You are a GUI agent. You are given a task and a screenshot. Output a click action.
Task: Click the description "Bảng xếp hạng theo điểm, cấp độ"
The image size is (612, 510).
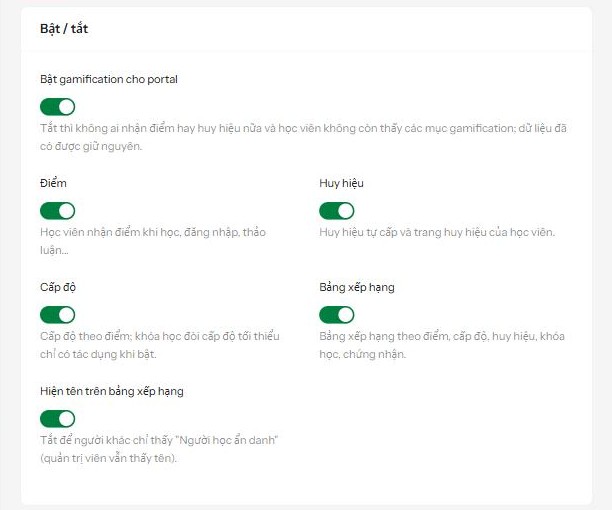click(x=442, y=345)
